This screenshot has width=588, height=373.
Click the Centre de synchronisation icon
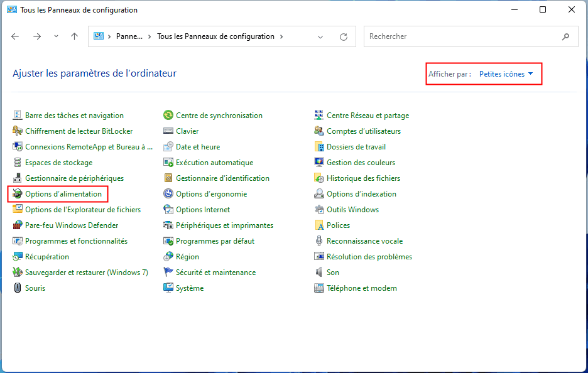coord(168,116)
